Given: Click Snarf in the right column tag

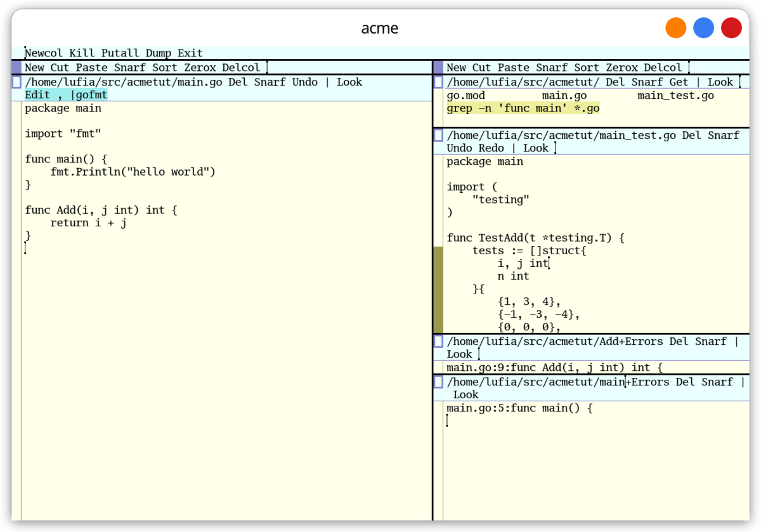Looking at the screenshot, I should pos(552,67).
